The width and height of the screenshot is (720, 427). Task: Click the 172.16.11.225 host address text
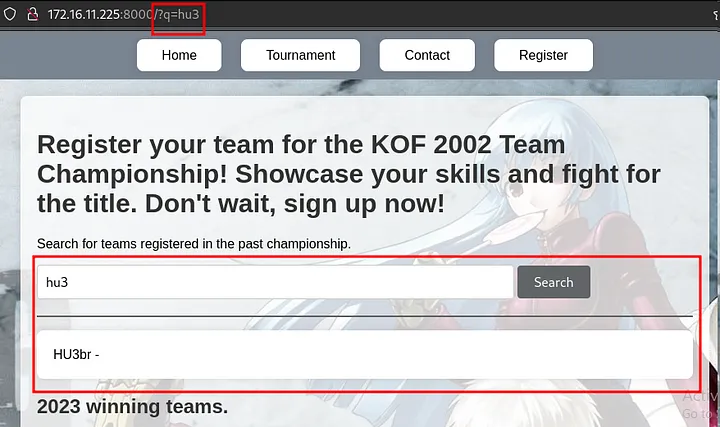click(84, 14)
